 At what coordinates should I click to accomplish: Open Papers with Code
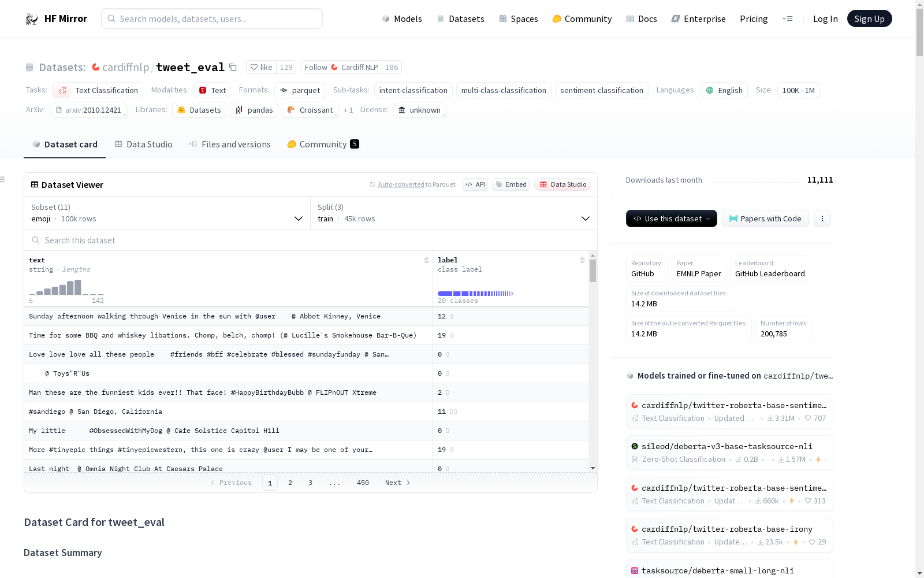click(x=765, y=218)
